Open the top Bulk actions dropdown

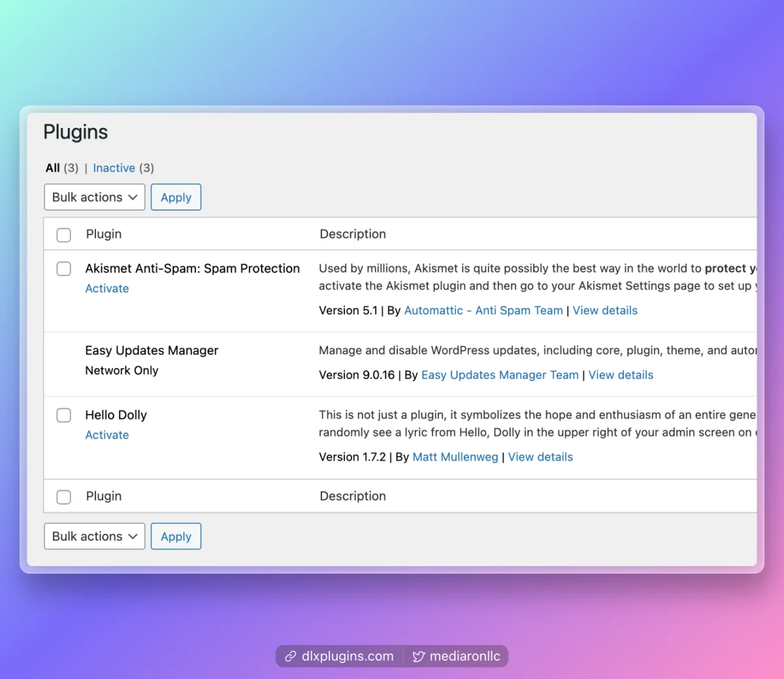point(95,197)
